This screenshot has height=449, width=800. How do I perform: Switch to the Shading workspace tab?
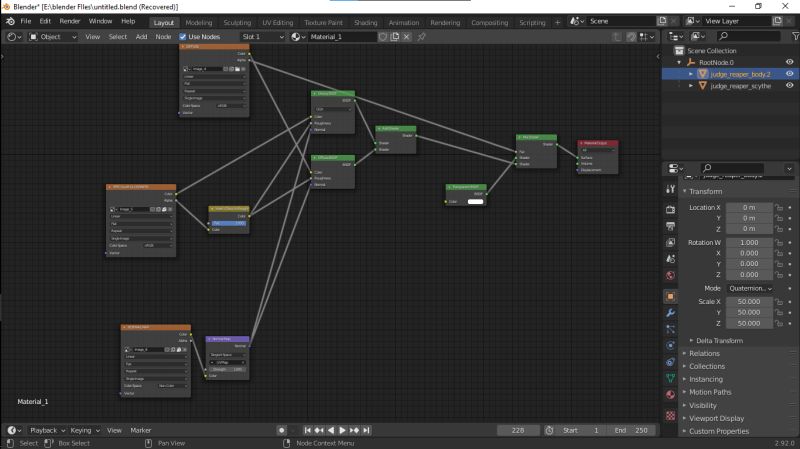point(365,22)
